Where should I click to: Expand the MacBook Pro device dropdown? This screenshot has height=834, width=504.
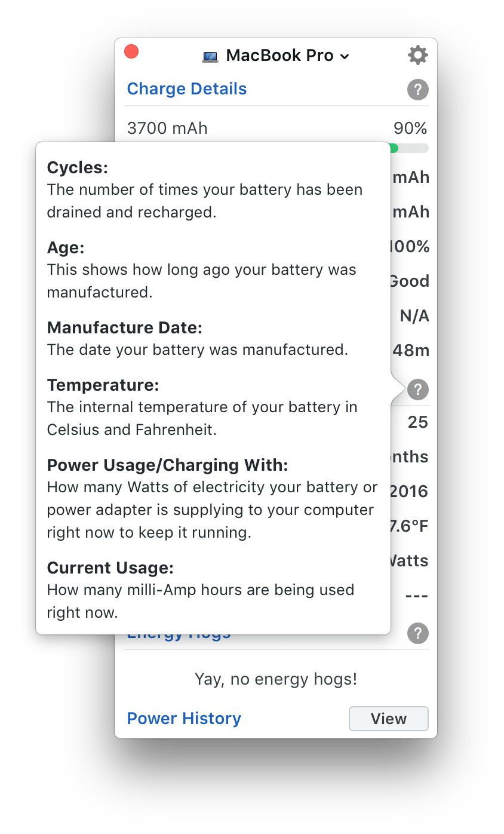[x=345, y=57]
